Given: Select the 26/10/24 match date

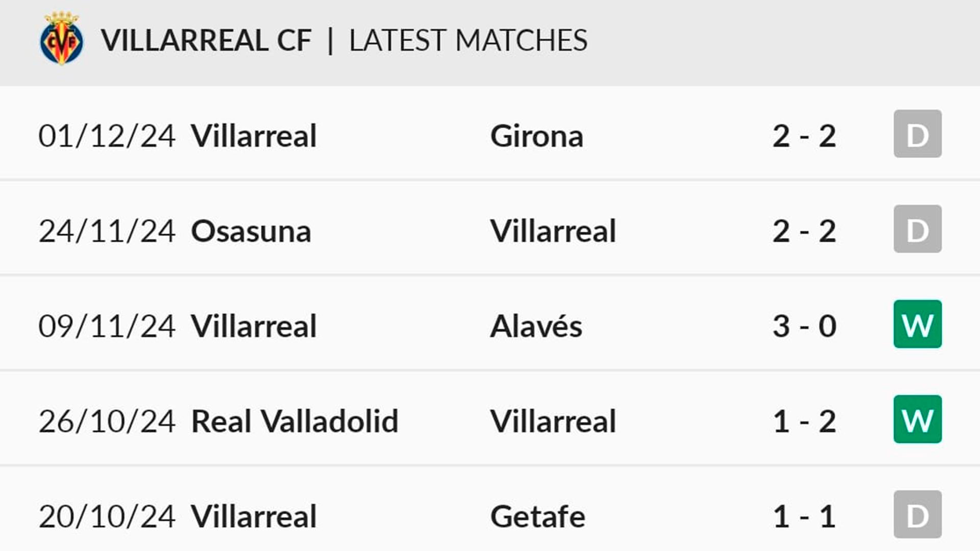Looking at the screenshot, I should [x=107, y=421].
